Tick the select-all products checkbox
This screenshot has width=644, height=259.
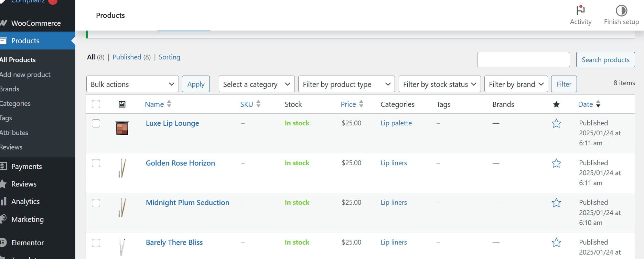(x=96, y=104)
